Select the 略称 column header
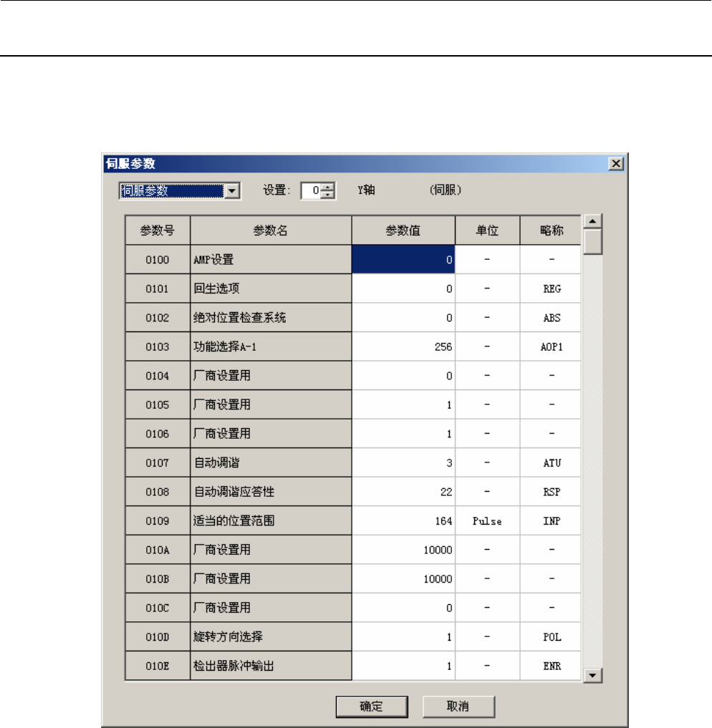The image size is (712, 728). click(x=552, y=230)
